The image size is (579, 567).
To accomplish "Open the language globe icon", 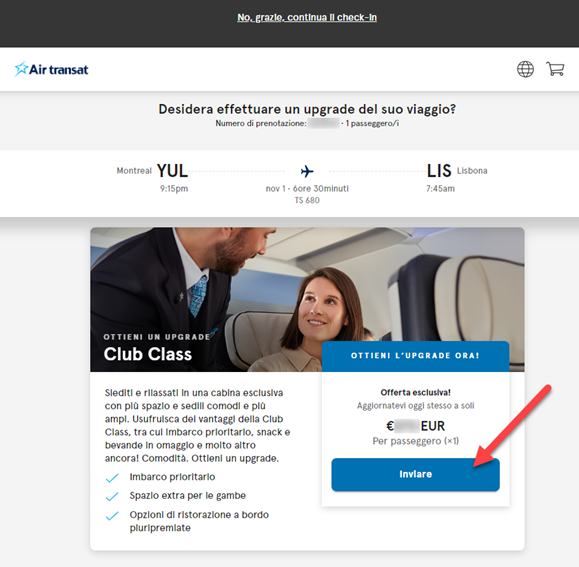I will [525, 69].
